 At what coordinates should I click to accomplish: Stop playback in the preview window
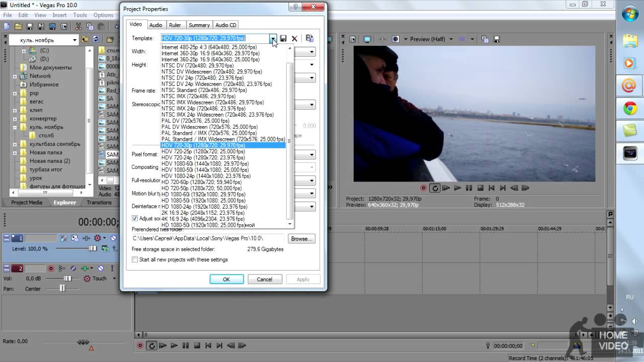point(480,188)
